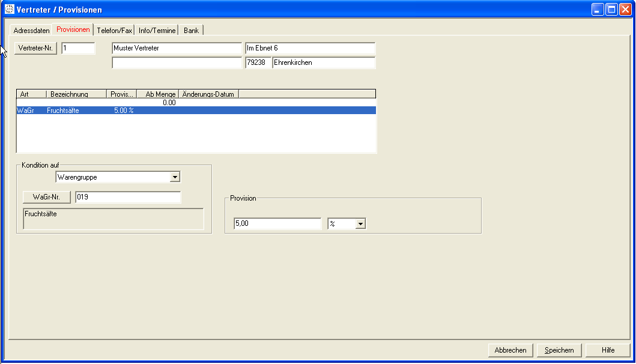Click the Provision amount field showing 5,00
Screen dimensions: 636x364
[x=277, y=224]
